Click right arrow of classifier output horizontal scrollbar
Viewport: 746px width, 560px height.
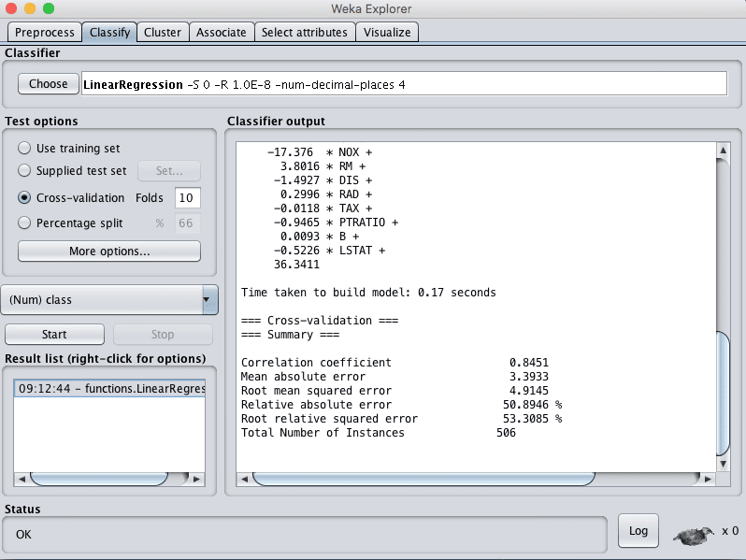pos(708,479)
